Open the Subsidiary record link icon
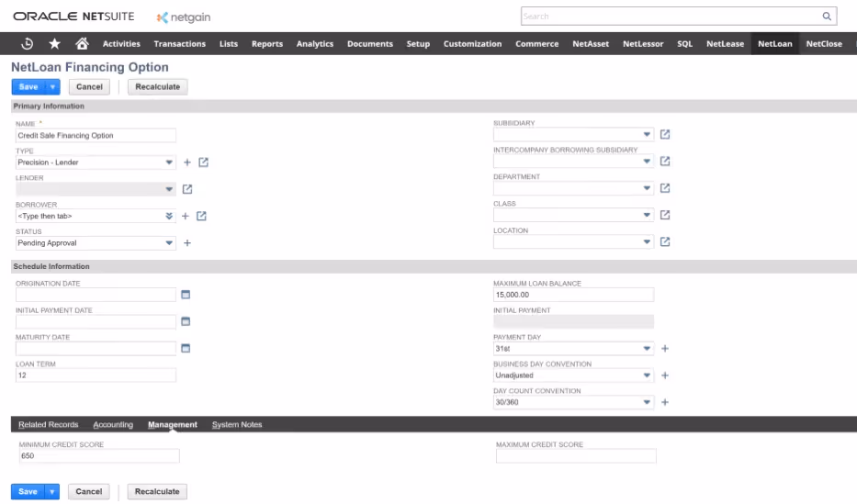 (665, 134)
